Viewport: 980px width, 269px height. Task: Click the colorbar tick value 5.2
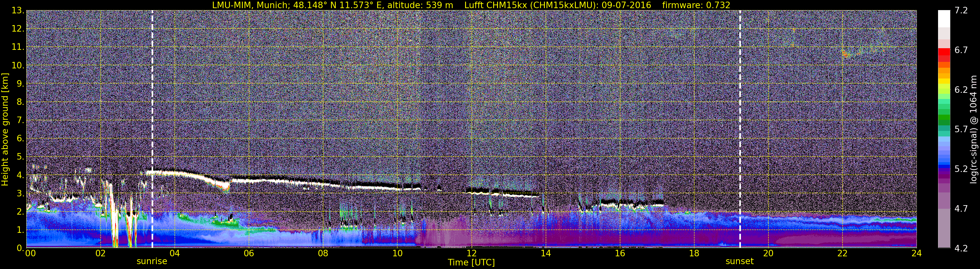(x=961, y=169)
